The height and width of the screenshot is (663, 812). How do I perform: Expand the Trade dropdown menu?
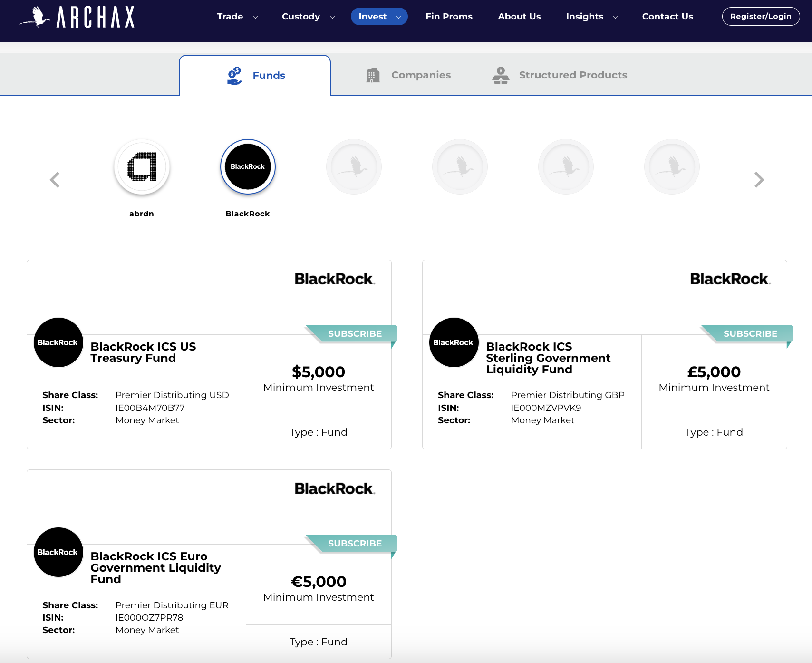(x=237, y=17)
